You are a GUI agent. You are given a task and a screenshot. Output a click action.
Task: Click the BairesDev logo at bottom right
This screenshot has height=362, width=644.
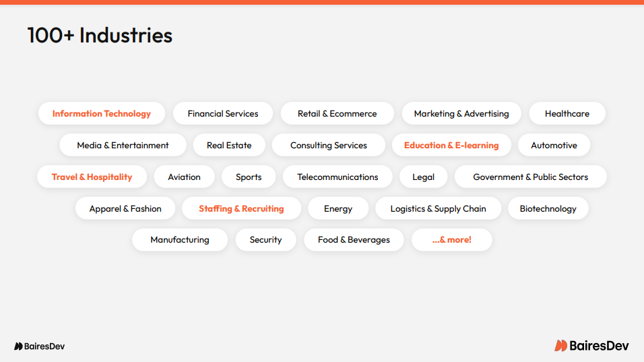pyautogui.click(x=591, y=346)
